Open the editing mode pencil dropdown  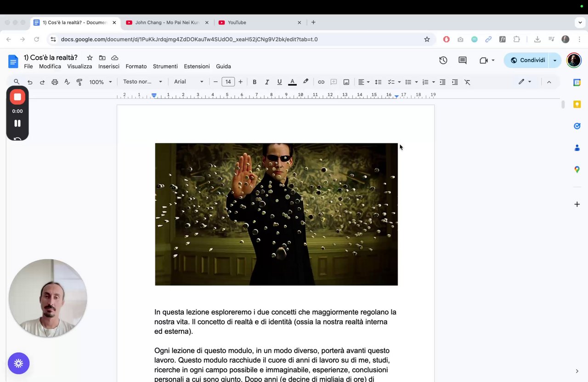(x=525, y=82)
